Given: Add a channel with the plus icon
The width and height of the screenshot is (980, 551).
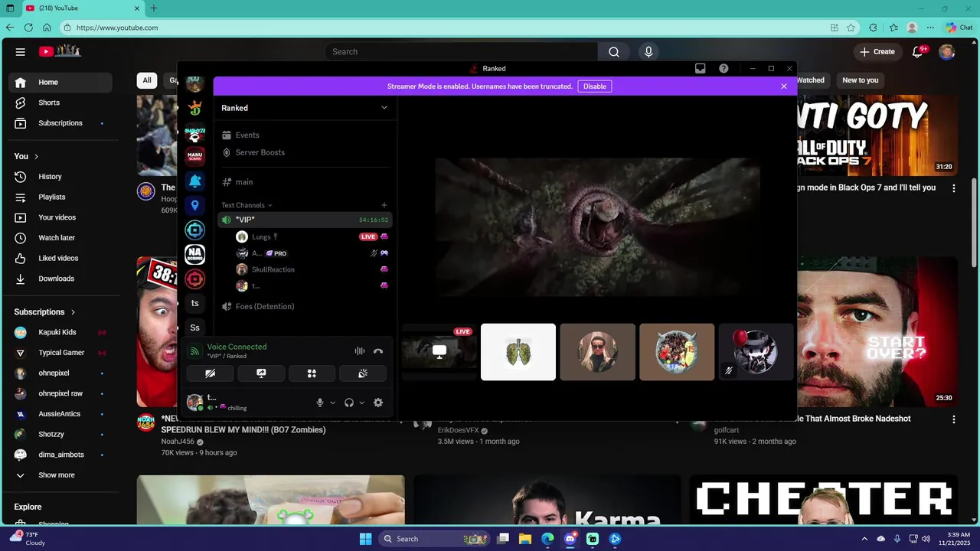Looking at the screenshot, I should click(384, 205).
